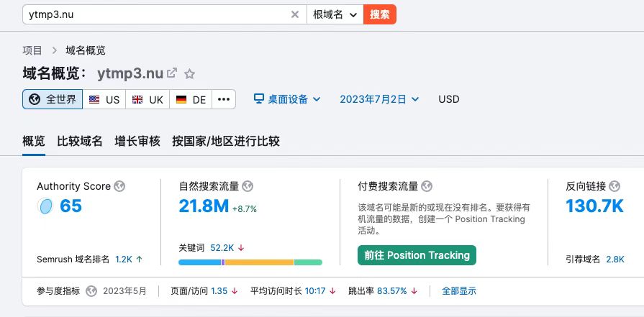This screenshot has width=644, height=317.
Task: Click the Authority Score badge icon
Action: (x=45, y=206)
